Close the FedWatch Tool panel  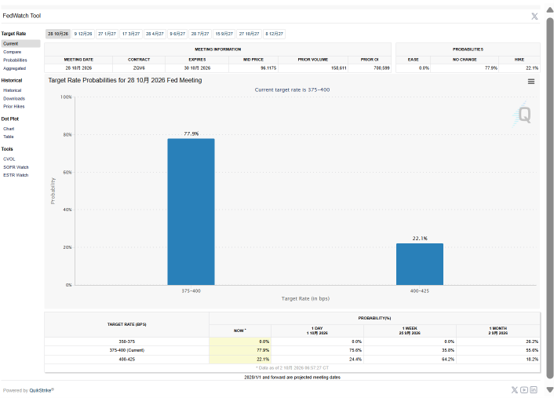click(x=535, y=16)
